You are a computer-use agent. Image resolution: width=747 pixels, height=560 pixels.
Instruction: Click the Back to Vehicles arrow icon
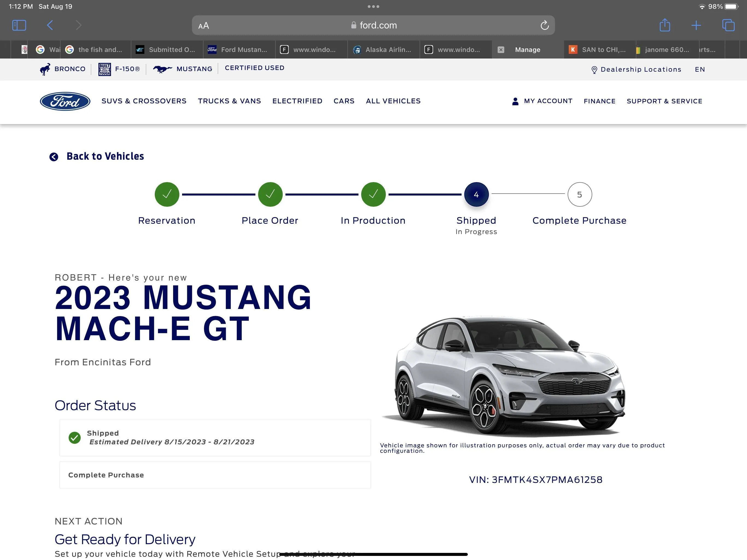tap(54, 157)
